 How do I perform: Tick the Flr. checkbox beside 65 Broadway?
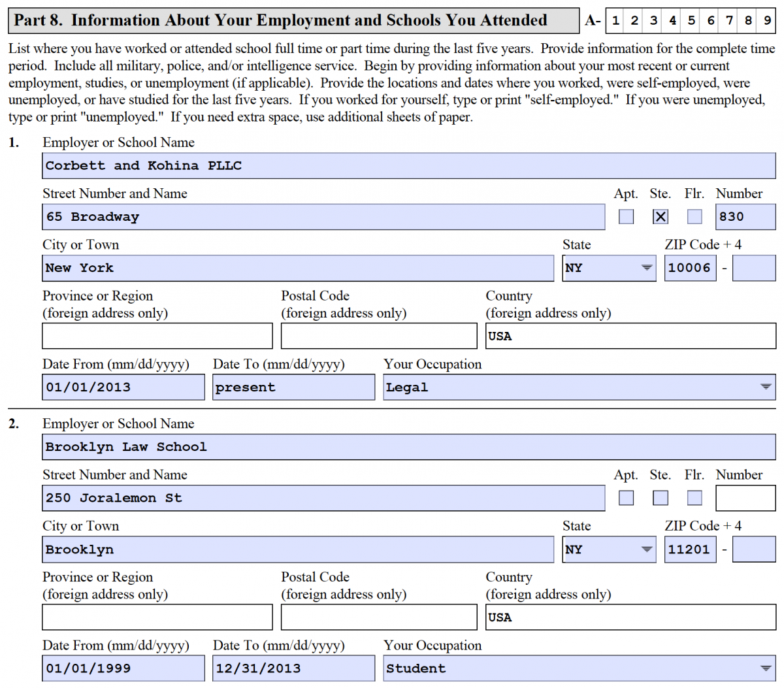[694, 217]
